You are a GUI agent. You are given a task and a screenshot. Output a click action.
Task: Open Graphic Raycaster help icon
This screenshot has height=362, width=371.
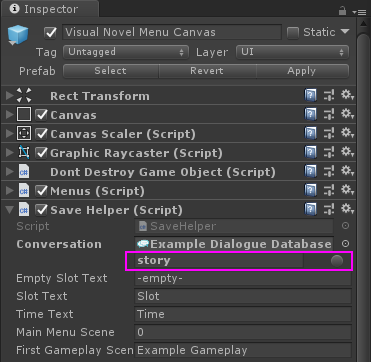[310, 153]
